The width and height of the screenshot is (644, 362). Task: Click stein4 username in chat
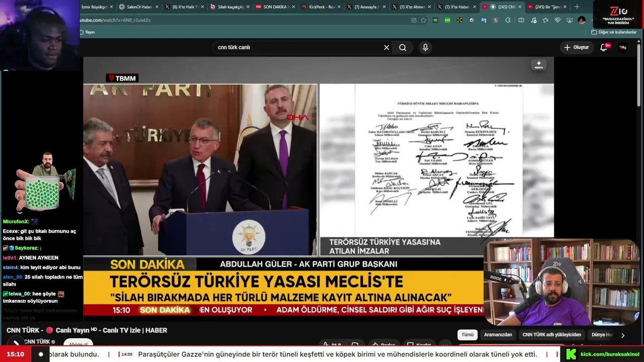[x=11, y=267]
